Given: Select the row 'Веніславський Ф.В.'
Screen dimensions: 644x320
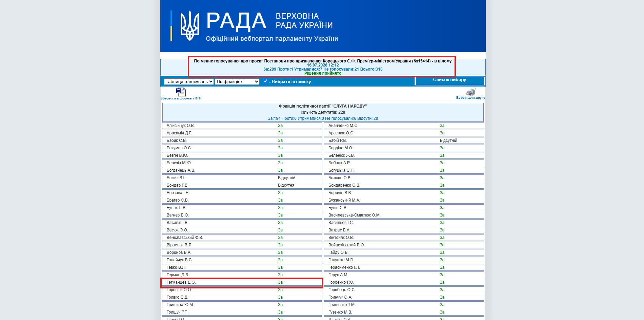Looking at the screenshot, I should [x=242, y=238].
